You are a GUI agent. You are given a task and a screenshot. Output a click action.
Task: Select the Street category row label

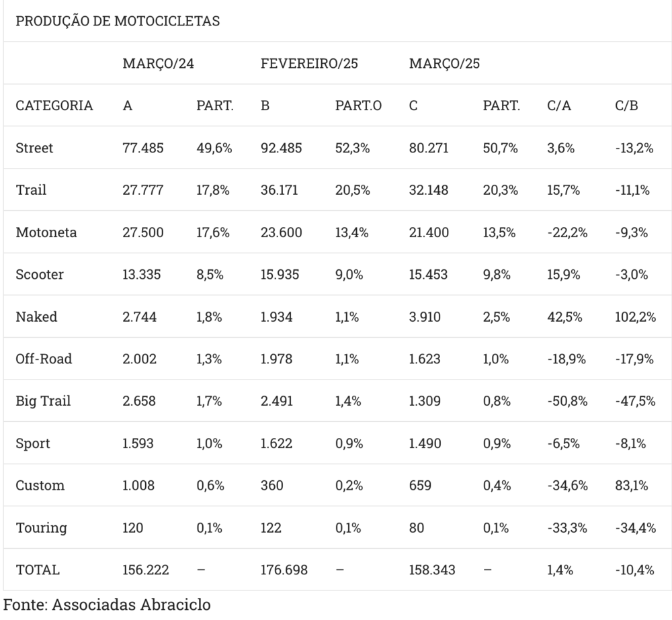34,148
